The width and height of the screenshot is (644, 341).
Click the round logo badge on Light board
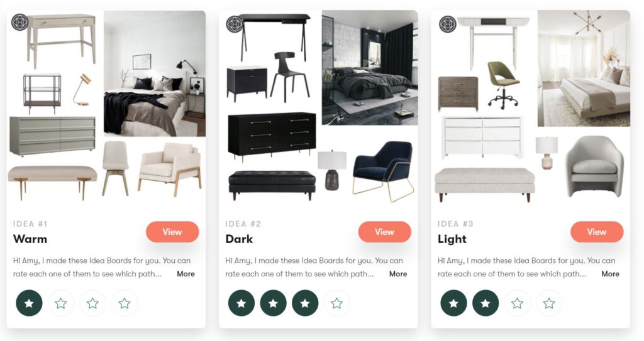(448, 24)
